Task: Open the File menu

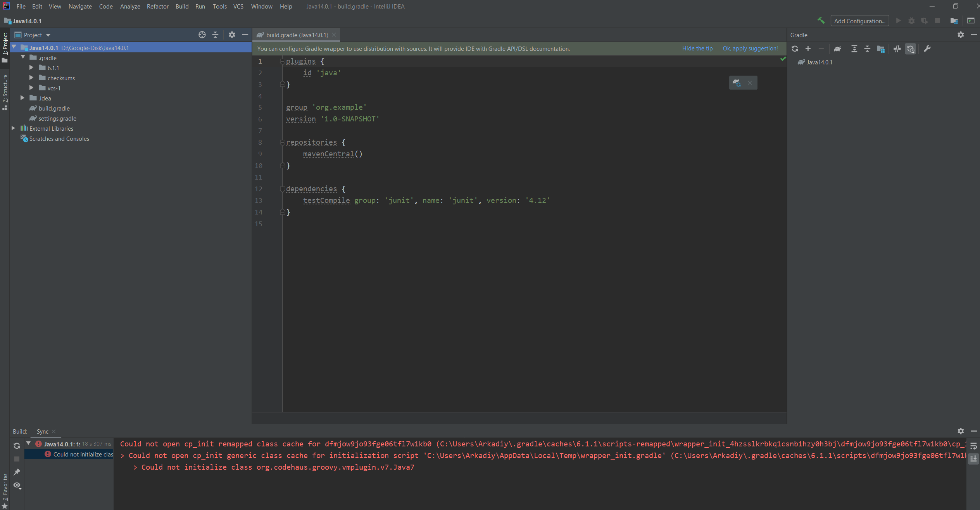Action: click(21, 6)
